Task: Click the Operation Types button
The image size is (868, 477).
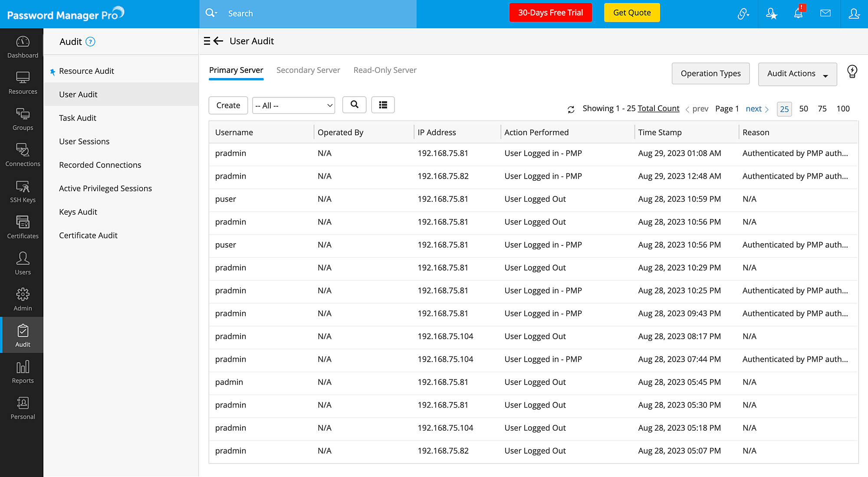Action: click(x=710, y=74)
